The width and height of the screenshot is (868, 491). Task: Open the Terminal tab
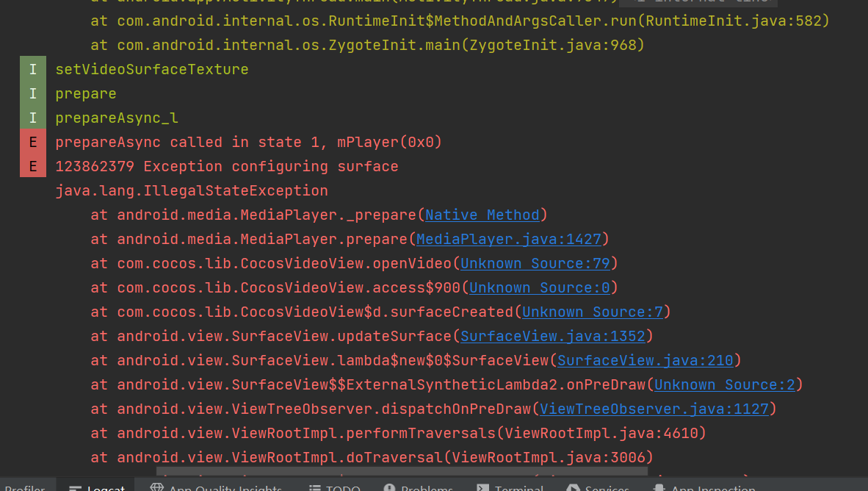[x=510, y=487]
